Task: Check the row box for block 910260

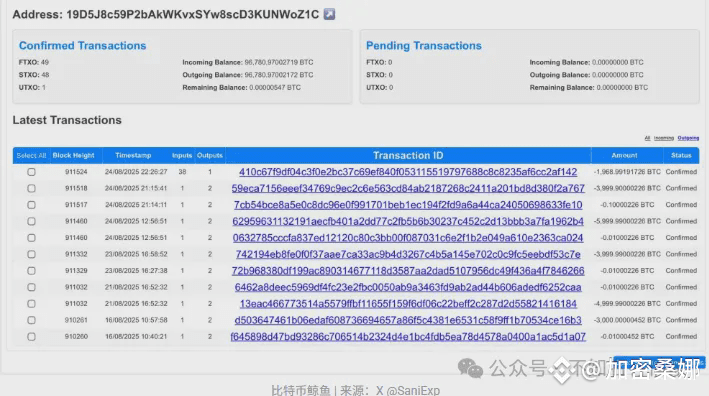Action: [x=31, y=336]
